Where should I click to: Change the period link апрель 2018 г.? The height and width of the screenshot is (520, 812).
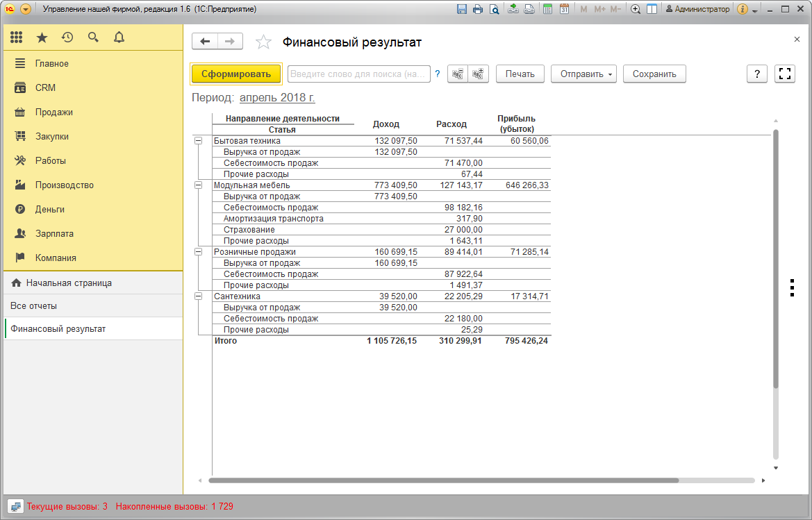(x=277, y=98)
